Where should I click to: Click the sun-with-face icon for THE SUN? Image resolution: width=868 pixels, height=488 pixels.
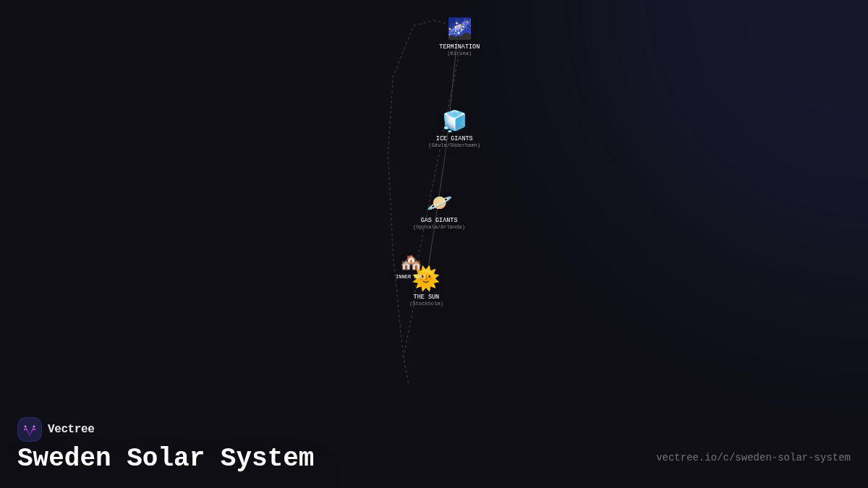[426, 277]
